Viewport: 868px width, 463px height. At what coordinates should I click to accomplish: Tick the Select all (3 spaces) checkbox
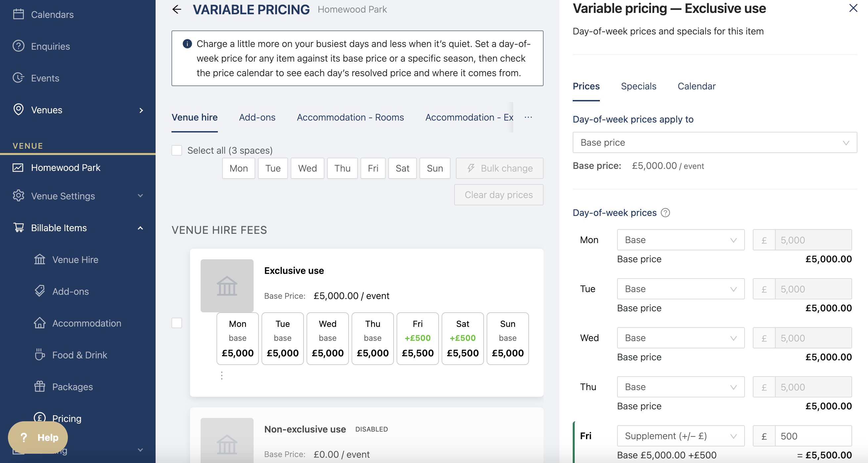pos(176,150)
